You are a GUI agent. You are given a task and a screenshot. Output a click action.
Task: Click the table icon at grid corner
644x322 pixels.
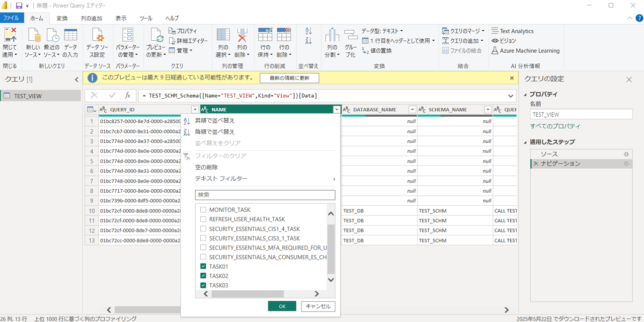[91, 110]
